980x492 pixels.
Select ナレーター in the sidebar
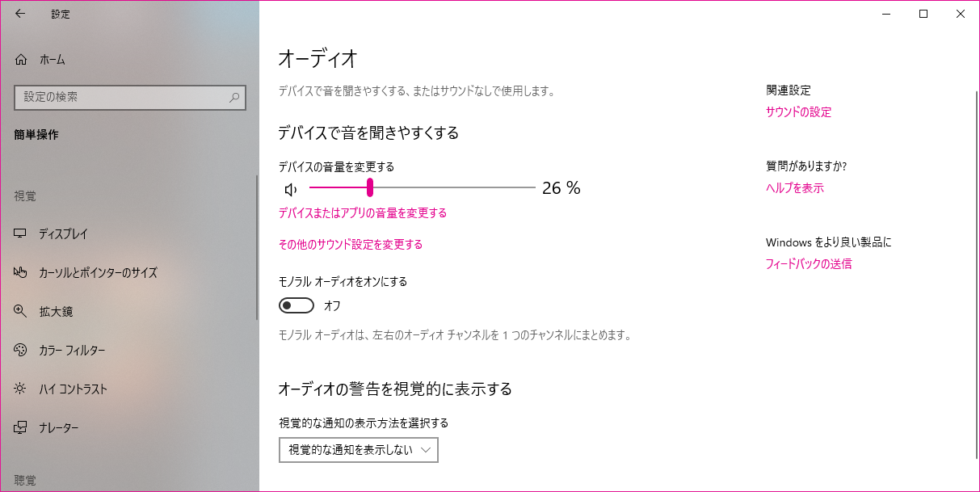59,428
